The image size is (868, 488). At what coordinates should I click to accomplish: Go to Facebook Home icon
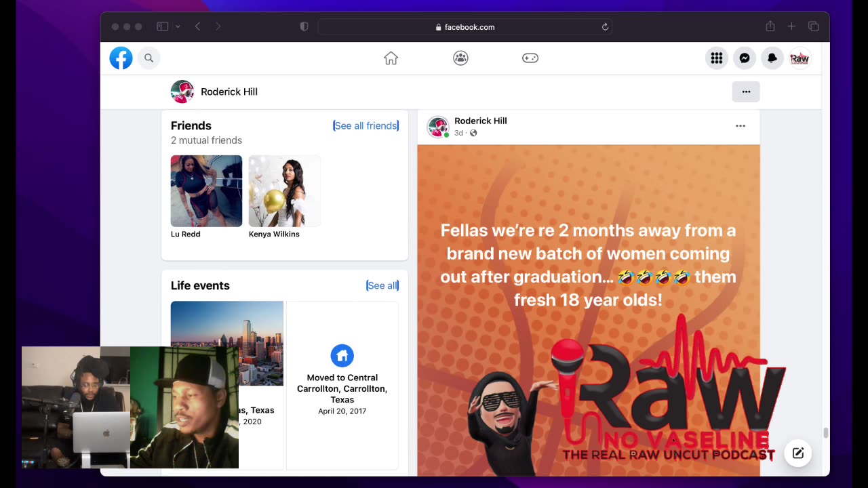pyautogui.click(x=391, y=58)
